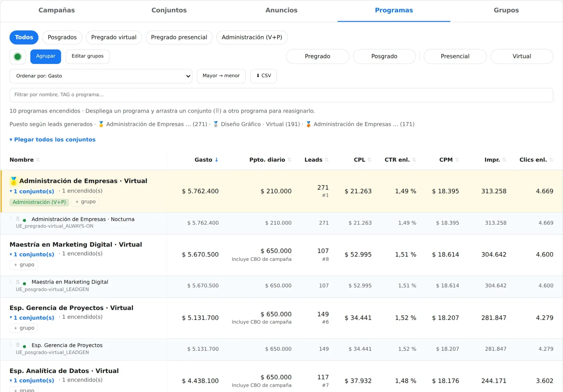The width and height of the screenshot is (563, 392).
Task: Sort by Impr. column icon
Action: point(504,160)
